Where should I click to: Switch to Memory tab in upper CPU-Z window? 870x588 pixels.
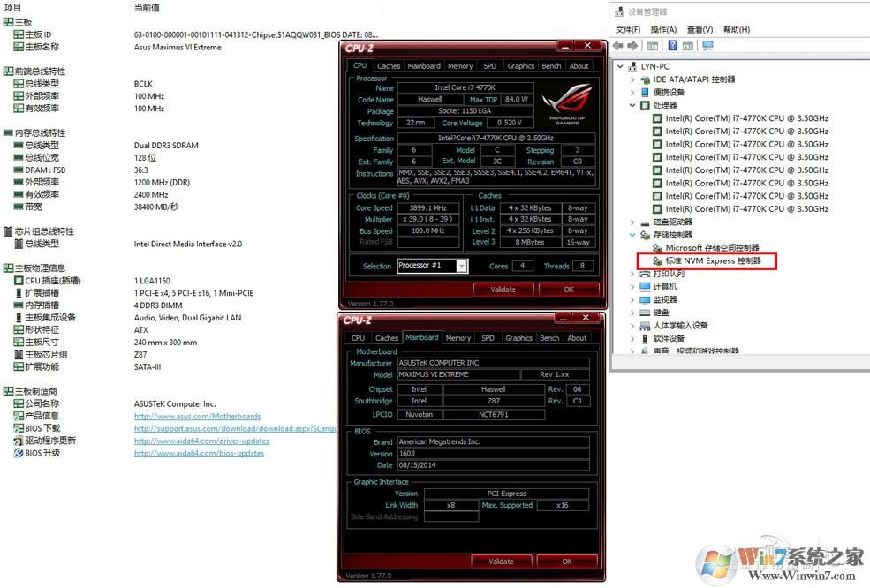click(459, 66)
